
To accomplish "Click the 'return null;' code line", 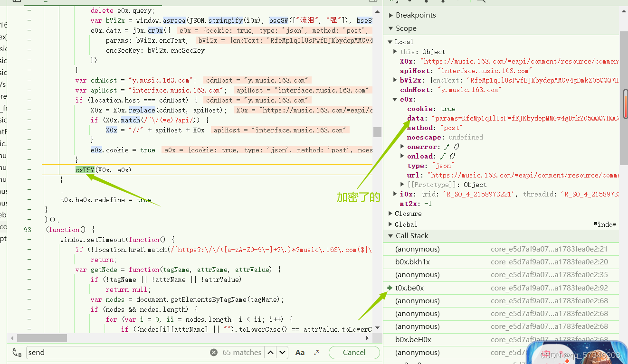I will 128,289.
